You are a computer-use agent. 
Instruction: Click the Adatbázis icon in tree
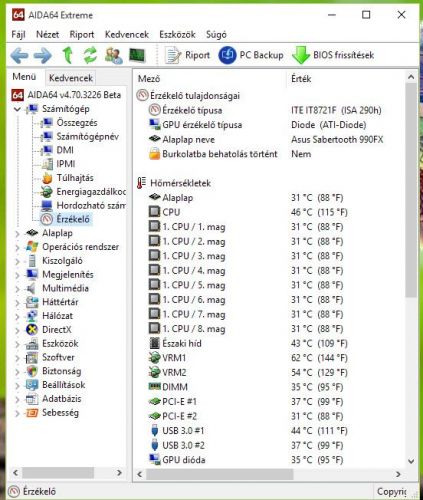click(32, 399)
